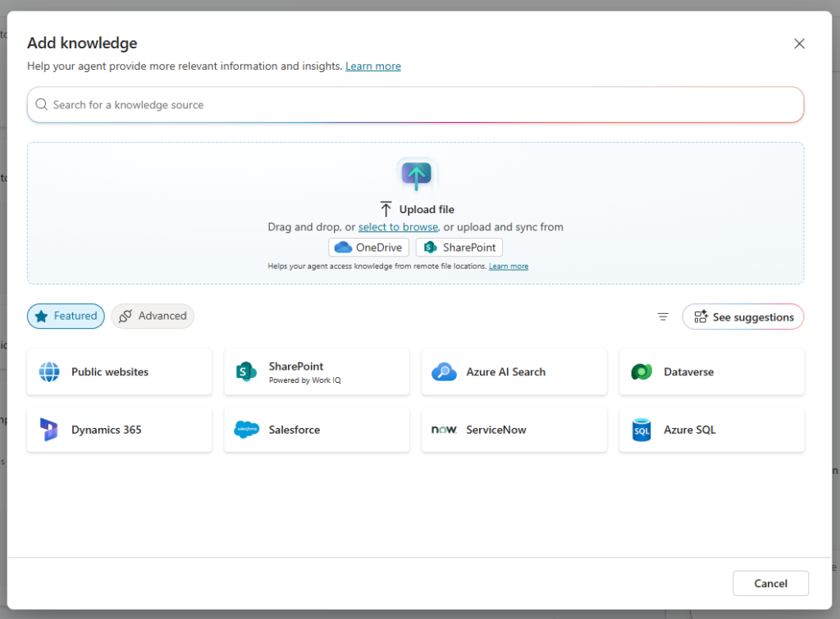Click the ServiceNow logo icon
The width and height of the screenshot is (840, 619).
coord(444,430)
